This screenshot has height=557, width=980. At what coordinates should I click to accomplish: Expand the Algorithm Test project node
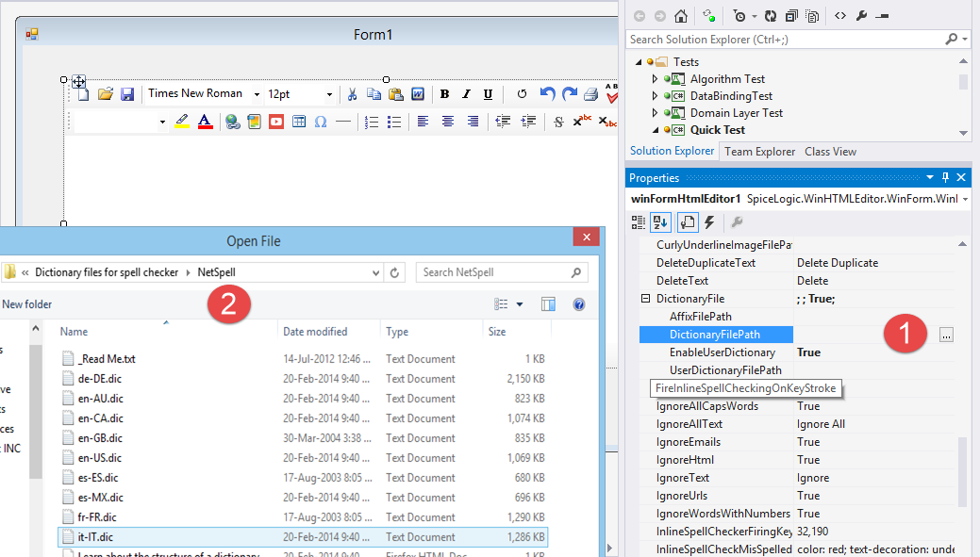(656, 79)
